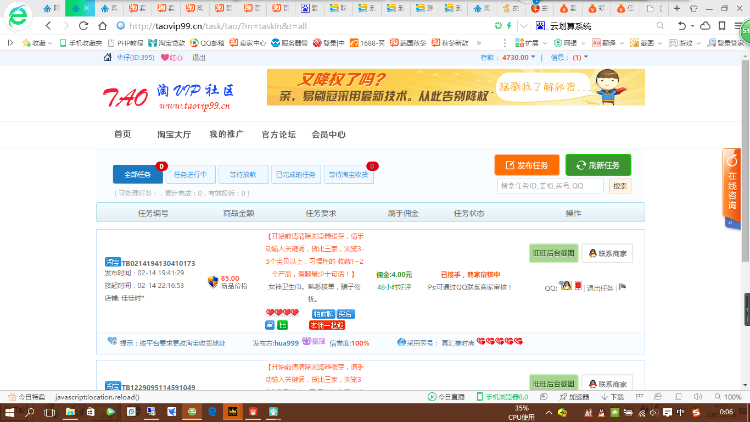Click the site home house icon
The width and height of the screenshot is (750, 422).
point(108,57)
